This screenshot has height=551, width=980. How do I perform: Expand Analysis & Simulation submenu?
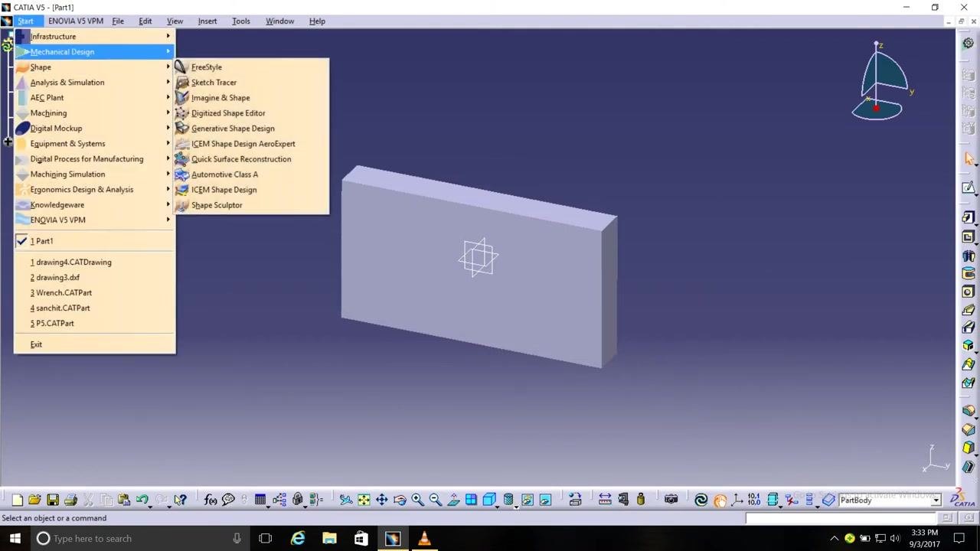point(95,83)
